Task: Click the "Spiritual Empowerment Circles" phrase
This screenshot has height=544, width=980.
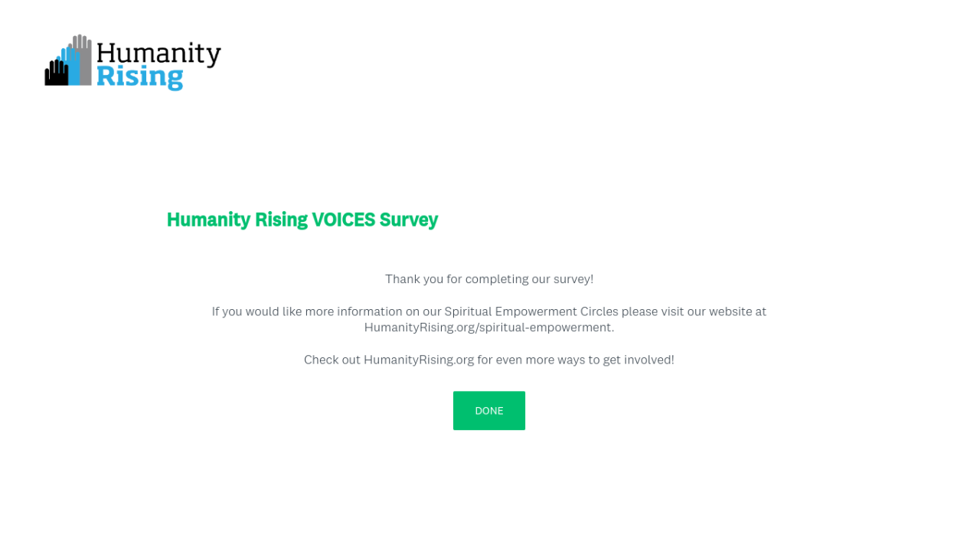Action: (531, 311)
